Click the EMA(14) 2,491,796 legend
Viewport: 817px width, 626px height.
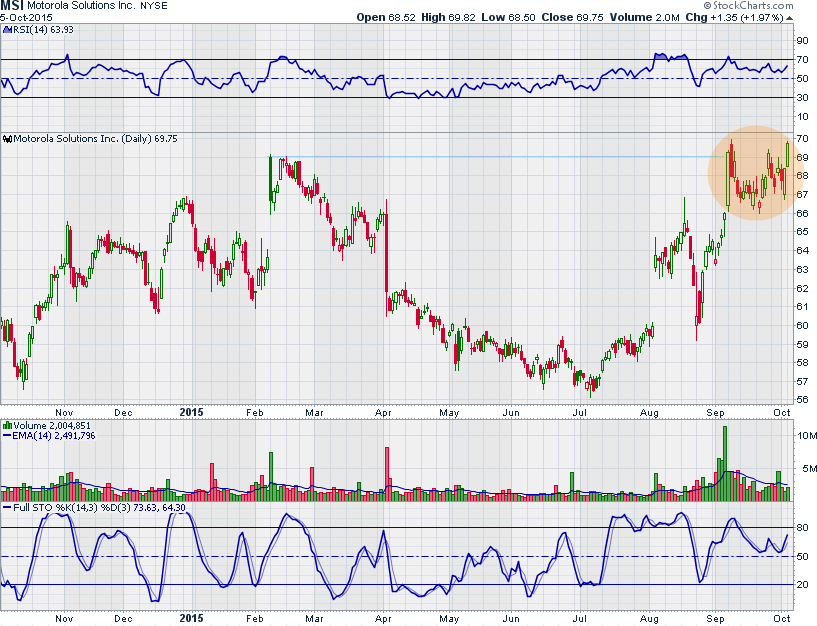point(49,436)
